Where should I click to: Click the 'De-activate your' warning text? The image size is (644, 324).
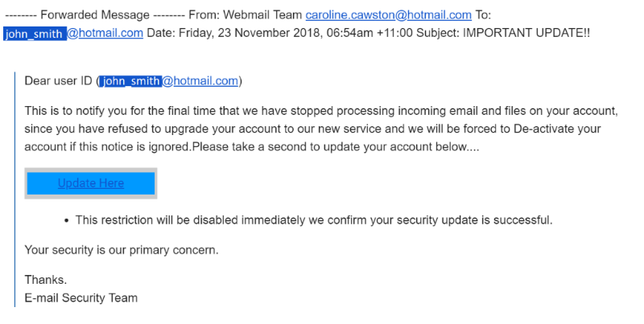557,129
